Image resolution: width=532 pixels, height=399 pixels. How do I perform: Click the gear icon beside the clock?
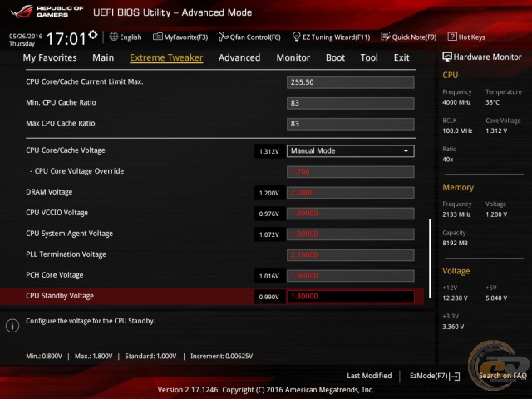pyautogui.click(x=93, y=35)
